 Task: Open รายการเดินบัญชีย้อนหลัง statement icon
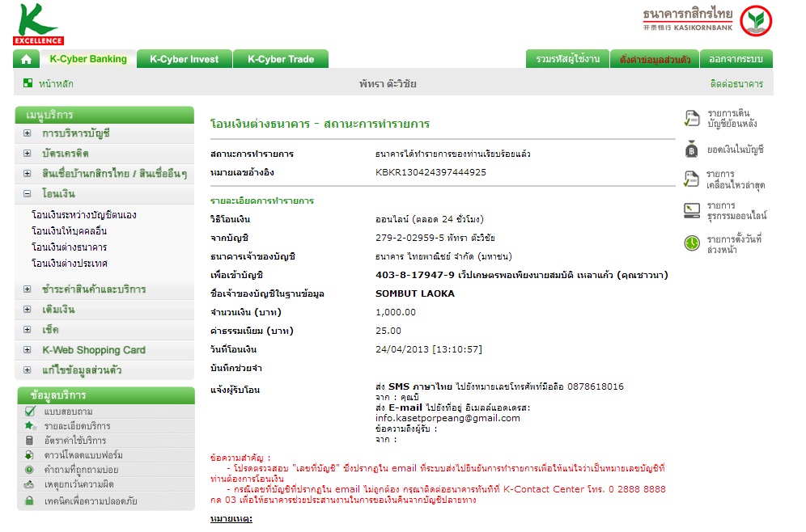click(692, 118)
